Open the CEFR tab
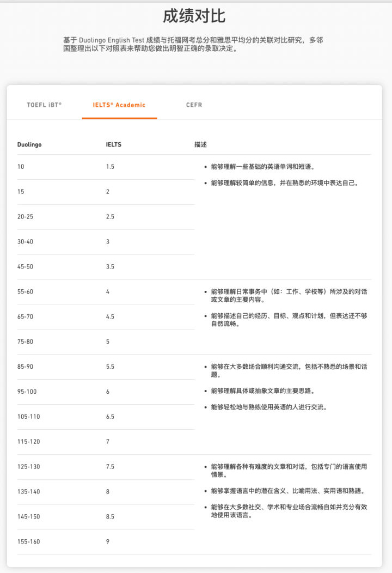 194,105
